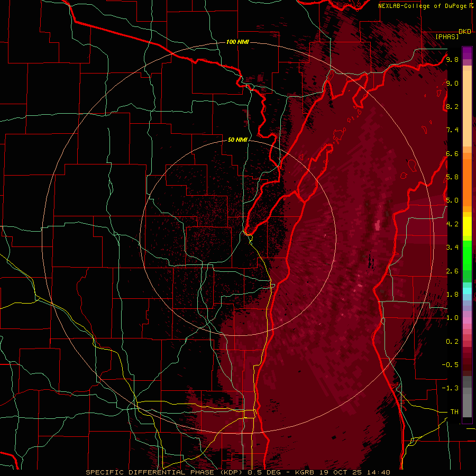
Task: Click the 0.2 value on the color scale
Action: point(452,341)
